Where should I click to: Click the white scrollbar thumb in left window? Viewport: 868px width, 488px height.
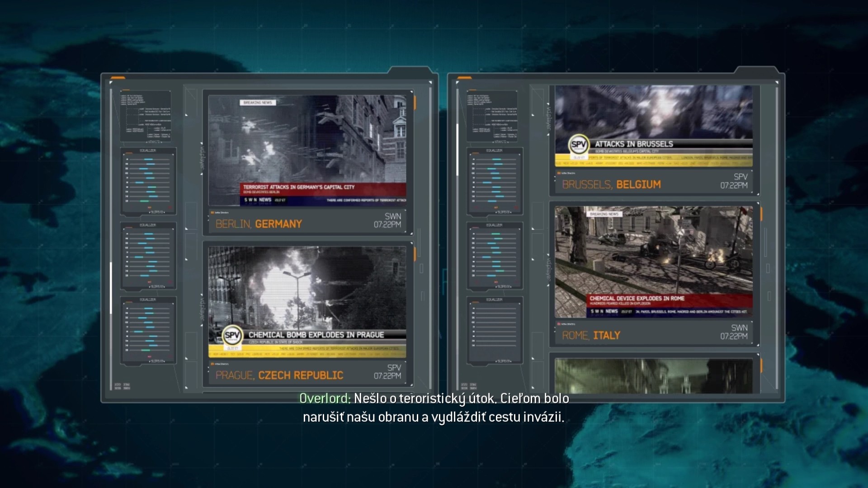pos(111,288)
